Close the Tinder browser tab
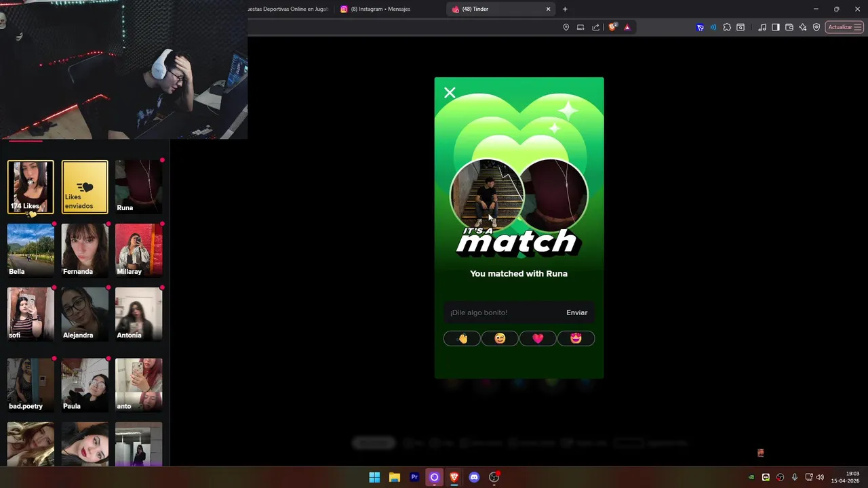868x488 pixels. 549,9
